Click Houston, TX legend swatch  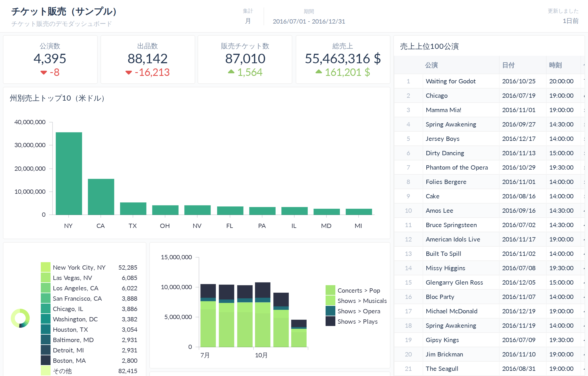click(x=46, y=329)
